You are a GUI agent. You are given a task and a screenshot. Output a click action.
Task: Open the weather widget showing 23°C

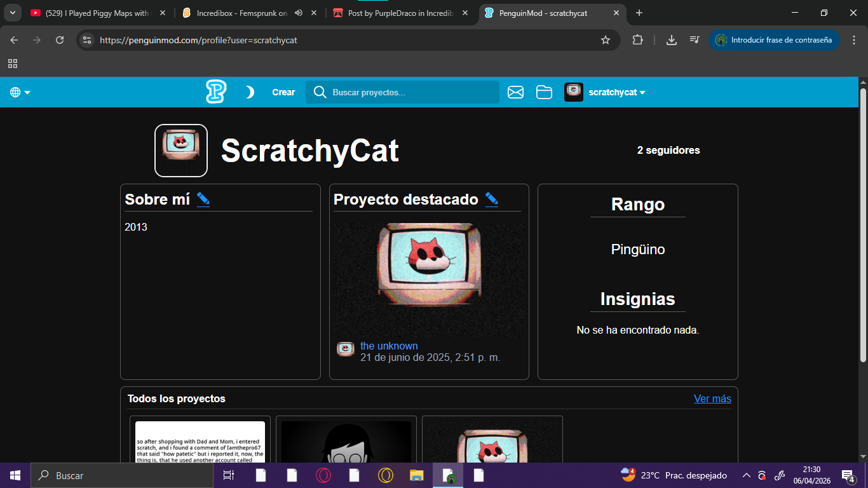[674, 475]
